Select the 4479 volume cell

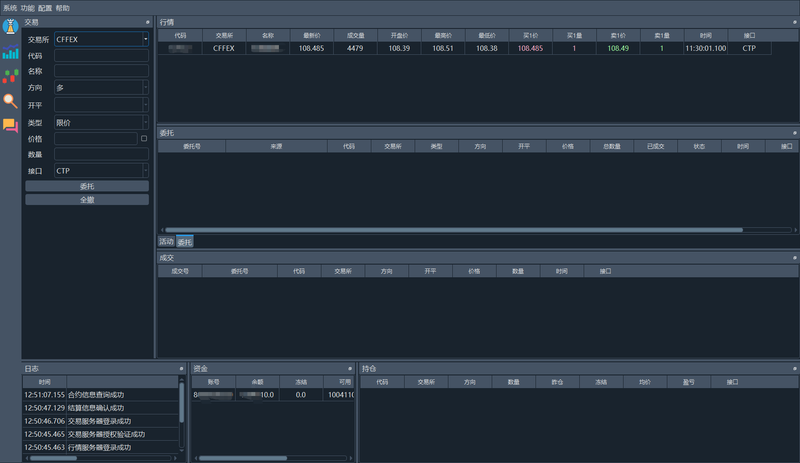click(356, 48)
